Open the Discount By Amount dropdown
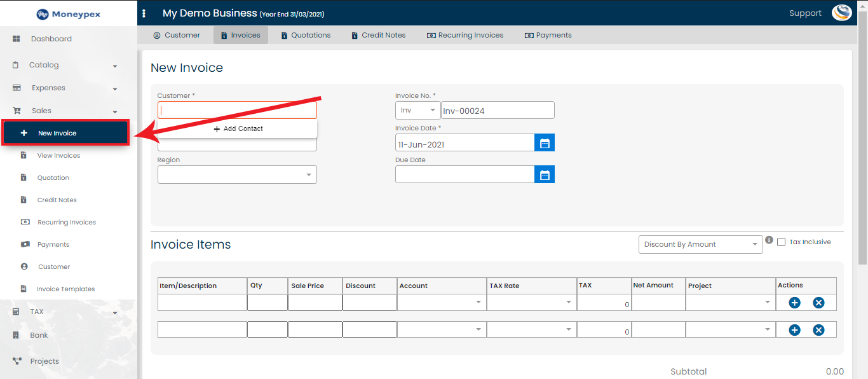This screenshot has height=379, width=868. point(700,244)
